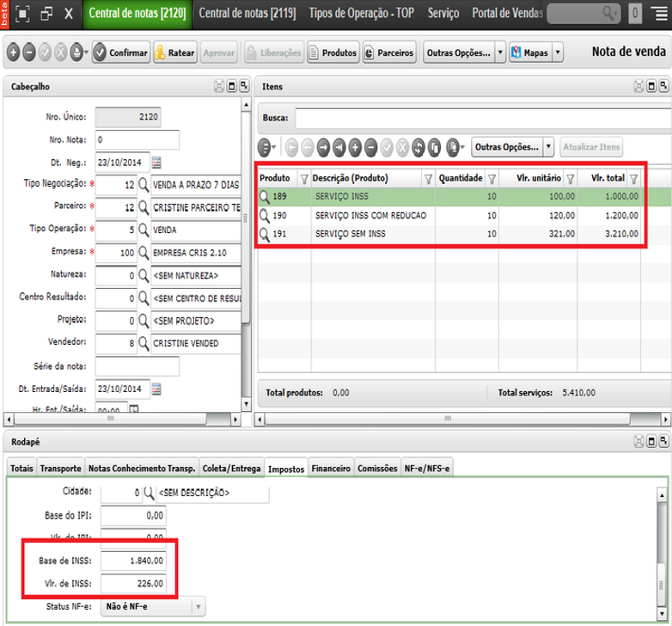Switch to the Totais tab
Image resolution: width=672 pixels, height=626 pixels.
coord(21,469)
